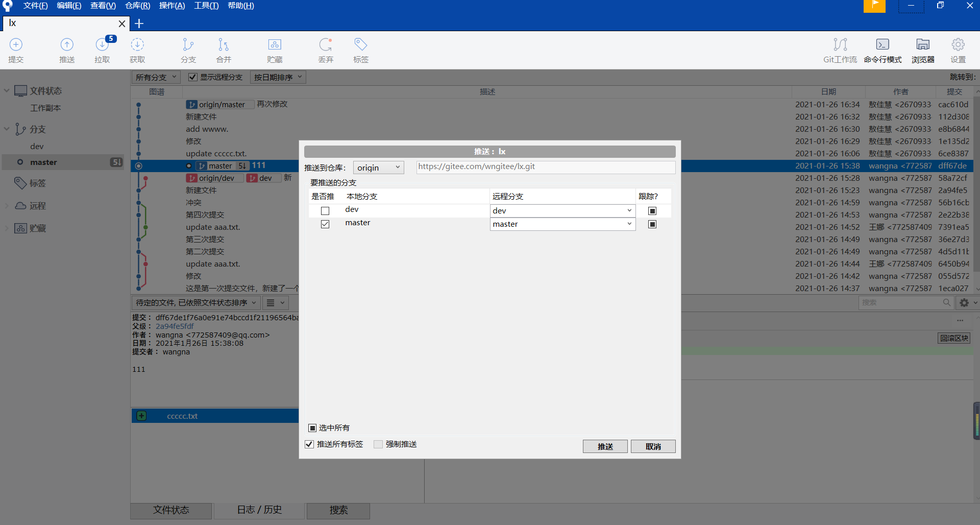Image resolution: width=980 pixels, height=525 pixels.
Task: Click the SourceTree app logo icon
Action: point(7,6)
